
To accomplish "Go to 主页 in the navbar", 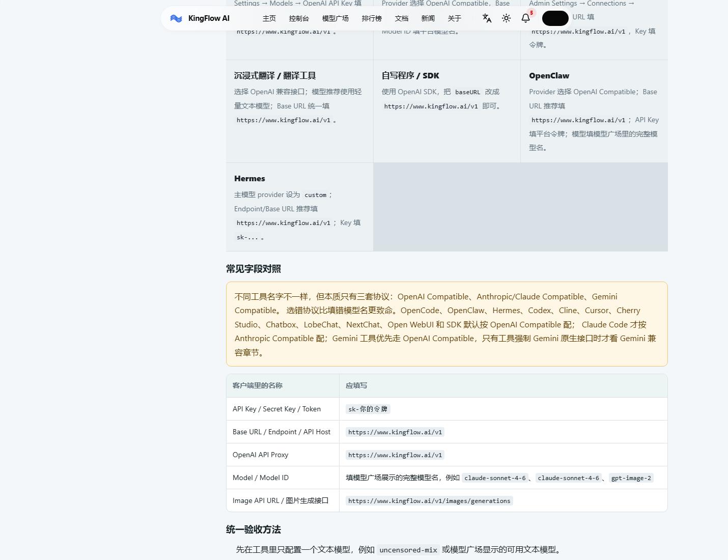I will tap(269, 18).
